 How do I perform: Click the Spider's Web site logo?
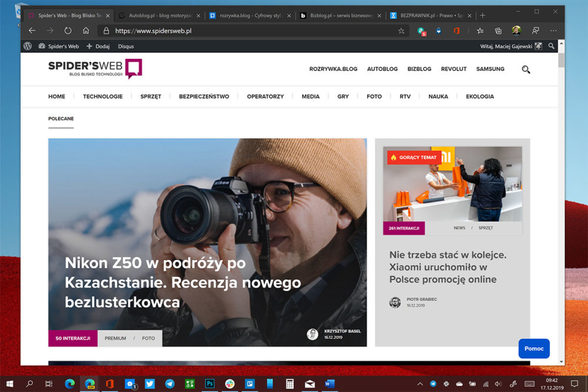pos(95,69)
